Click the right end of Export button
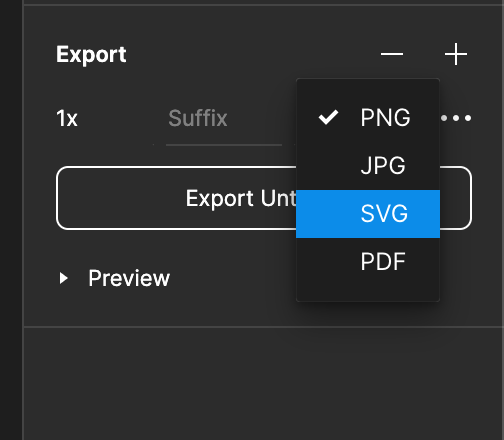Viewport: 504px width, 440px height. click(x=456, y=198)
